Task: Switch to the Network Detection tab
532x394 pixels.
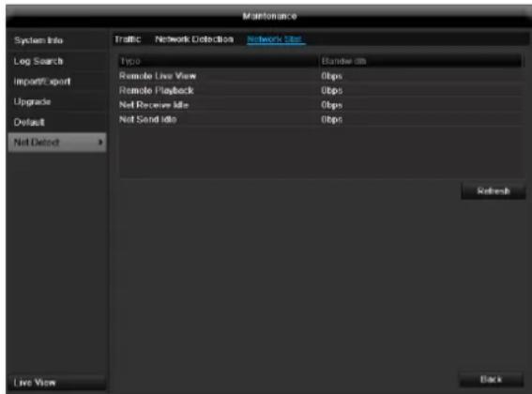Action: point(194,39)
